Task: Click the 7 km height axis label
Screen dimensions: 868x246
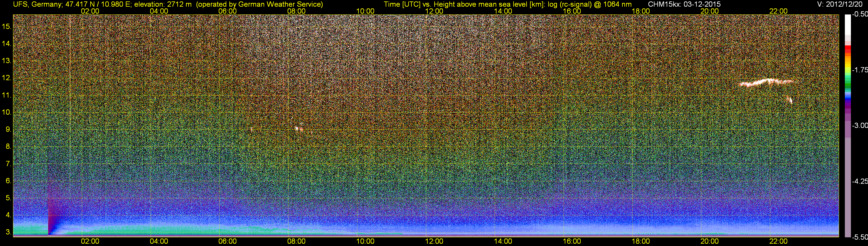Action: (8, 164)
